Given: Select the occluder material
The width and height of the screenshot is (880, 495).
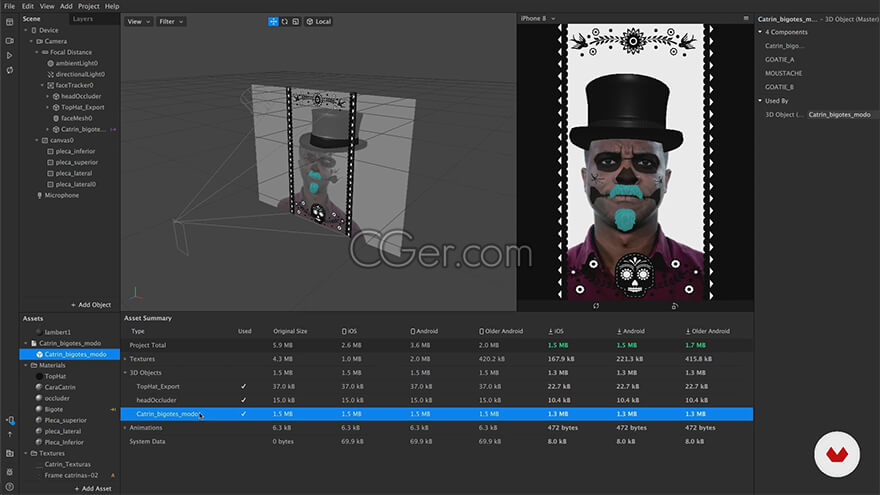Looking at the screenshot, I should click(53, 398).
